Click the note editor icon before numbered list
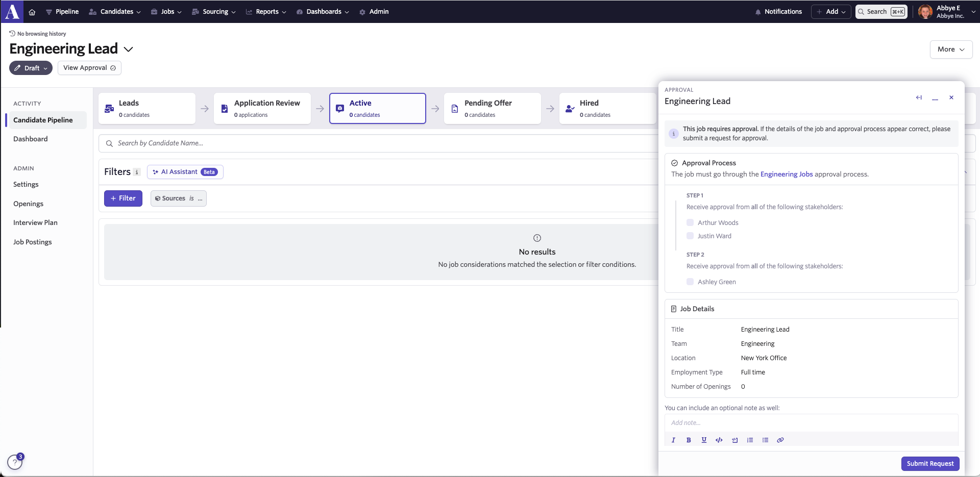This screenshot has height=477, width=980. point(734,440)
